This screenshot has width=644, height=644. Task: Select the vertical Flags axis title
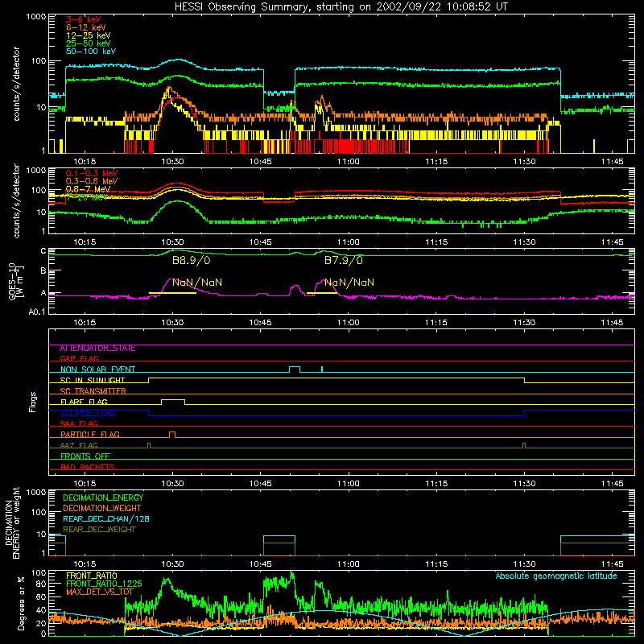pos(33,402)
